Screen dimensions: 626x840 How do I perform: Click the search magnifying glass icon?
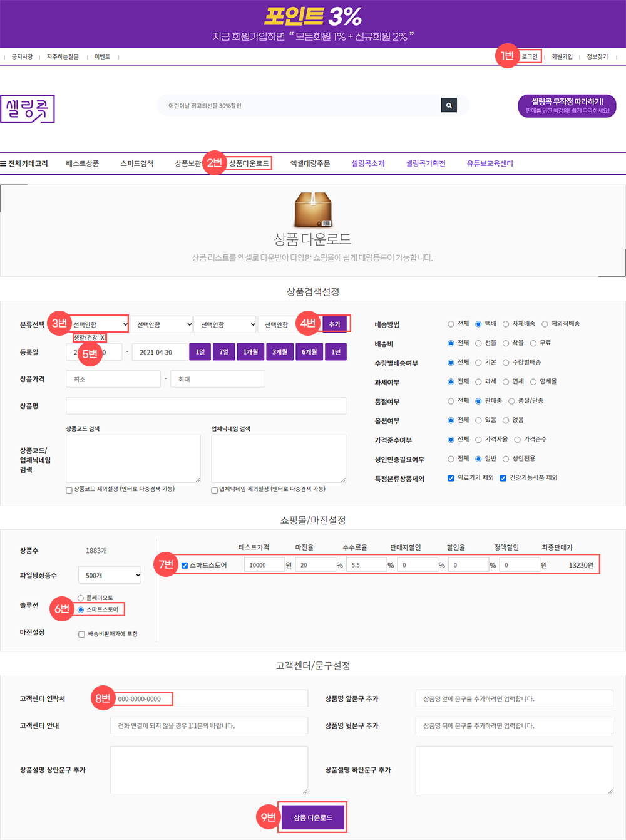448,105
